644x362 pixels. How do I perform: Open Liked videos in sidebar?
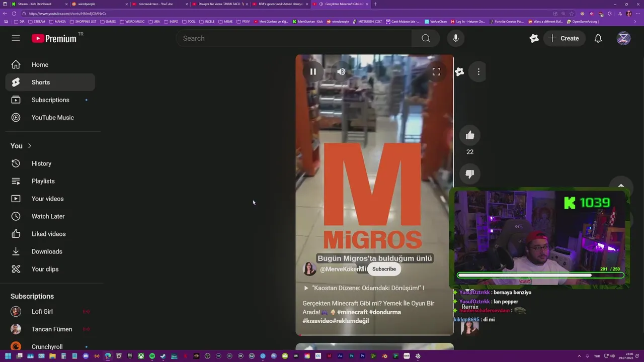click(x=50, y=234)
